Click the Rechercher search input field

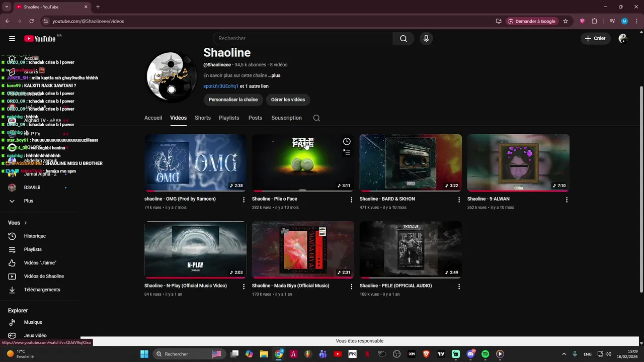303,39
